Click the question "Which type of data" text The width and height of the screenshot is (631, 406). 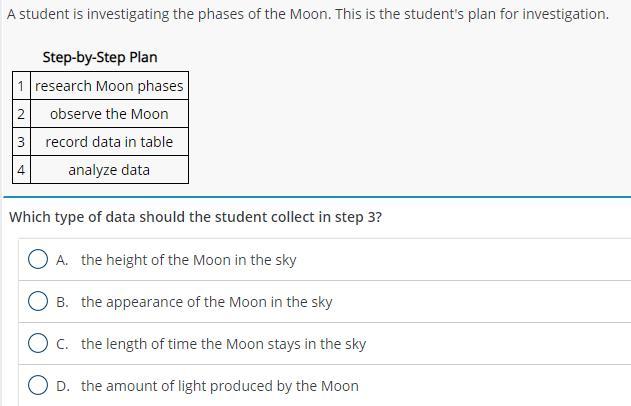[x=195, y=217]
